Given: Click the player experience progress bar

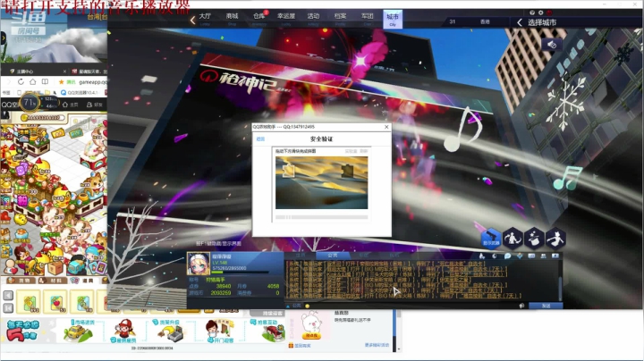Looking at the screenshot, I should (241, 273).
